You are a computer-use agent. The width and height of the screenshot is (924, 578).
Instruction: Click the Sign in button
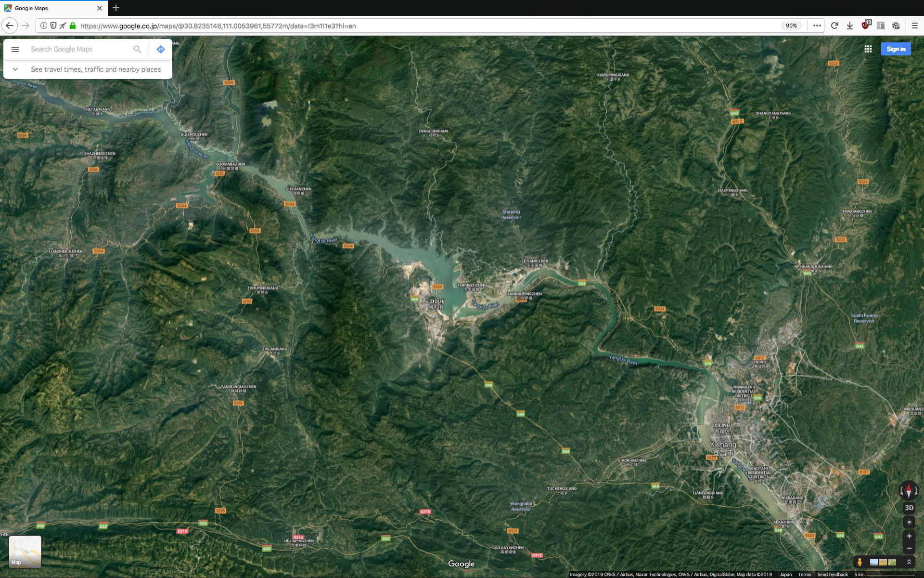coord(896,49)
